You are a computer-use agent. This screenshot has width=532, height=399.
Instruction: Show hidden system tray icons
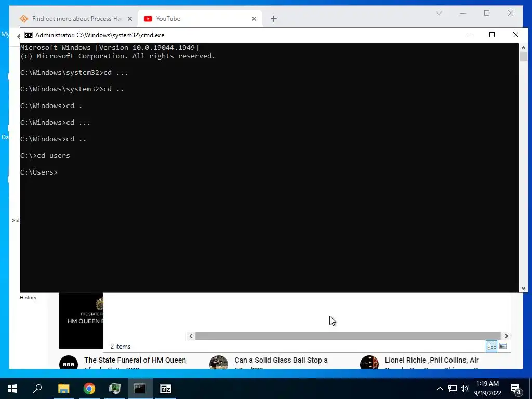click(440, 389)
